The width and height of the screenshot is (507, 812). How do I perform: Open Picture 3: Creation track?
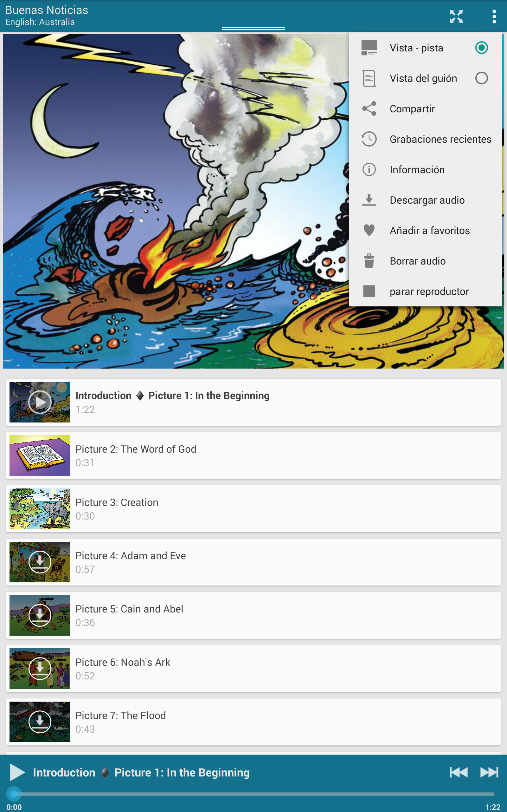[253, 509]
